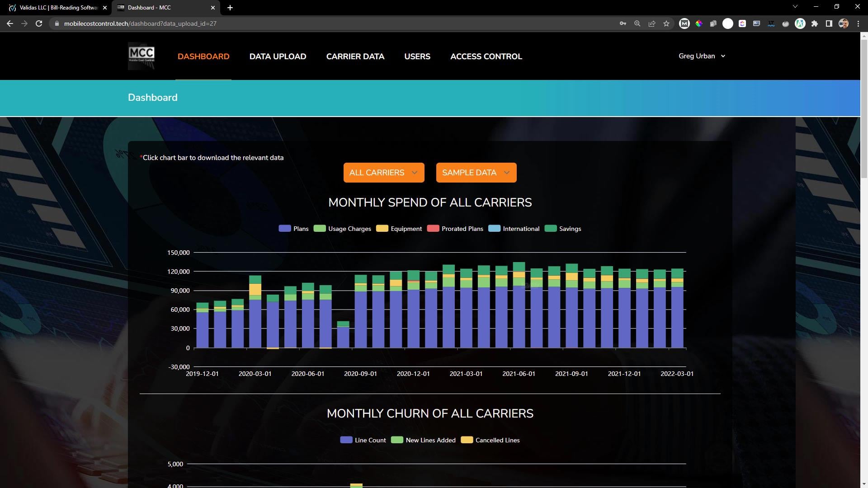Open the password manager key icon
Viewport: 868px width, 488px height.
(623, 23)
